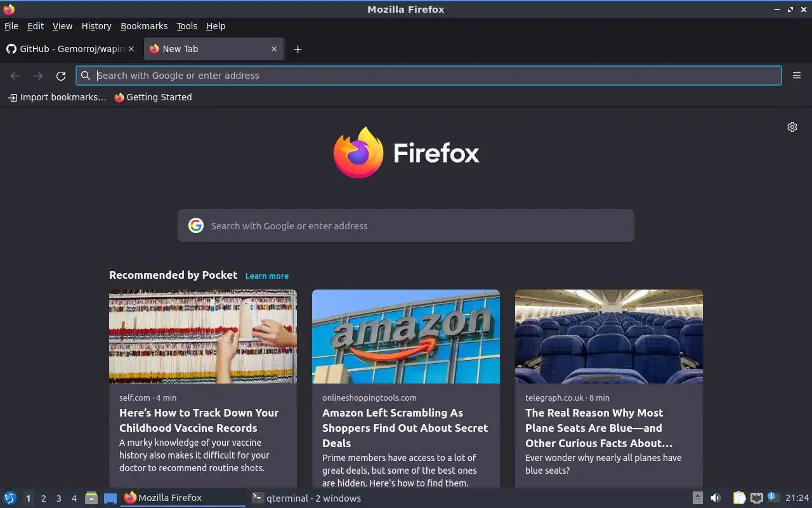Click the Google logo in page search box

196,225
